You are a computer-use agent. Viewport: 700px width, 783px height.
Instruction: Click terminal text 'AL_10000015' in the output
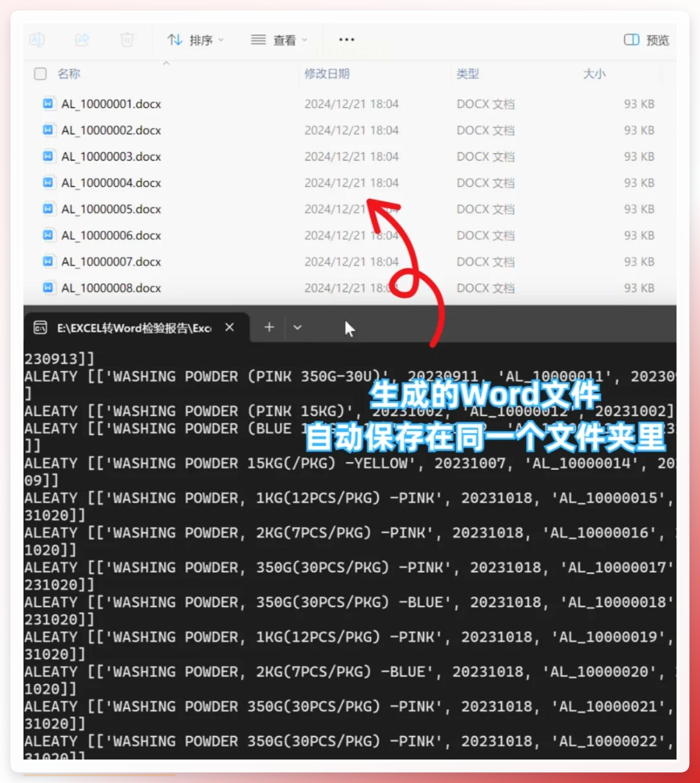pos(608,498)
